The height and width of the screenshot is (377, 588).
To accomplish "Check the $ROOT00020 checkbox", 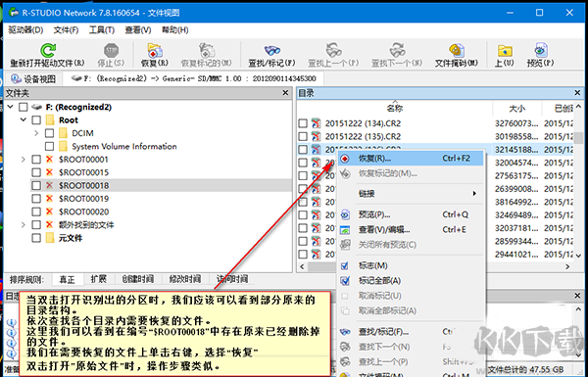I will [36, 212].
